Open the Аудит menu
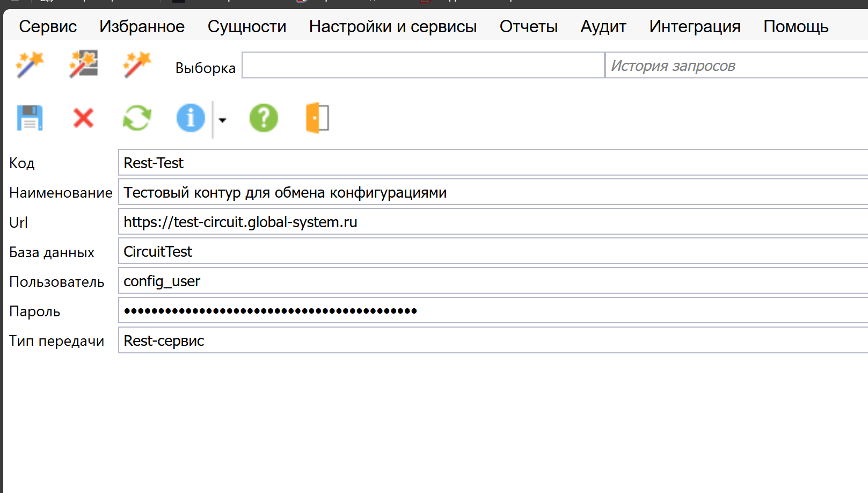The height and width of the screenshot is (493, 868). (x=603, y=26)
